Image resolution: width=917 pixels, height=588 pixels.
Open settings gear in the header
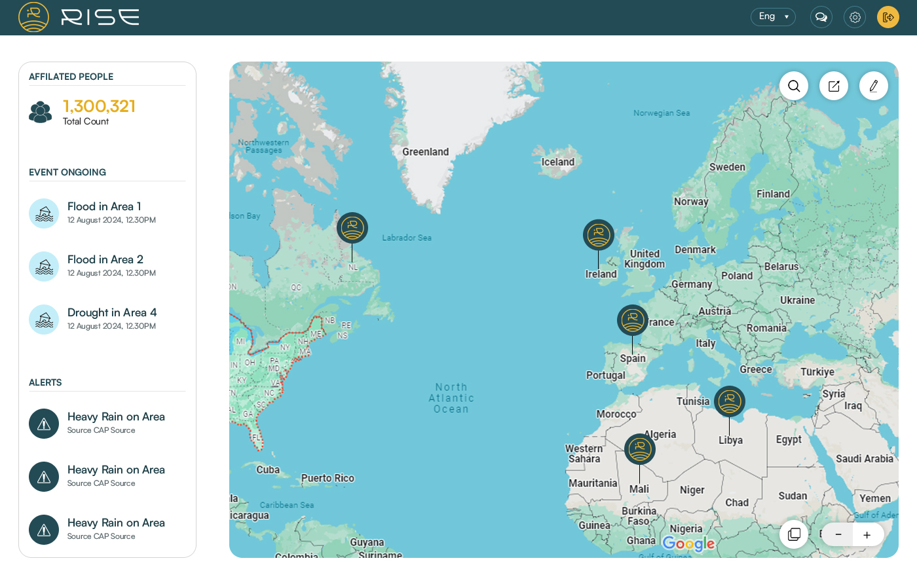click(855, 17)
